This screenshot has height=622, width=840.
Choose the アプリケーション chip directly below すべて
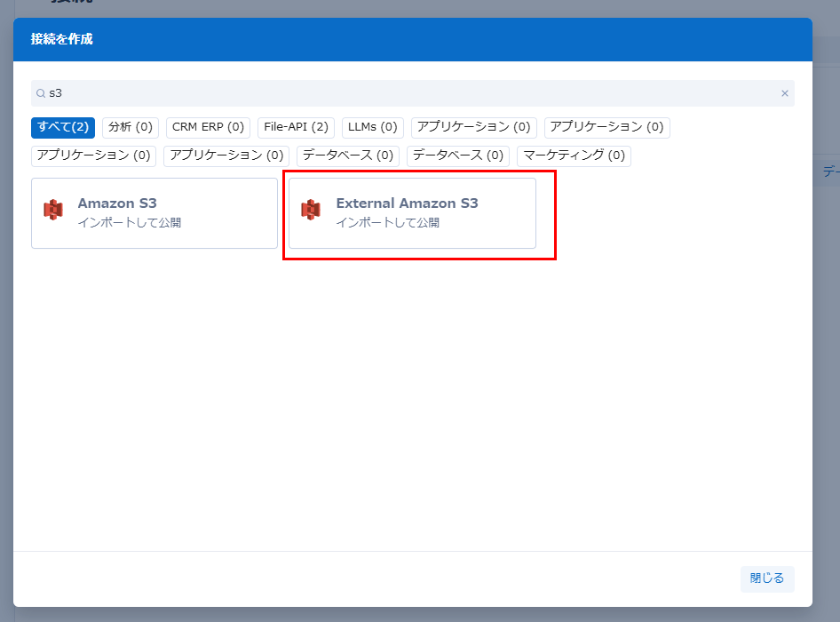[x=93, y=155]
